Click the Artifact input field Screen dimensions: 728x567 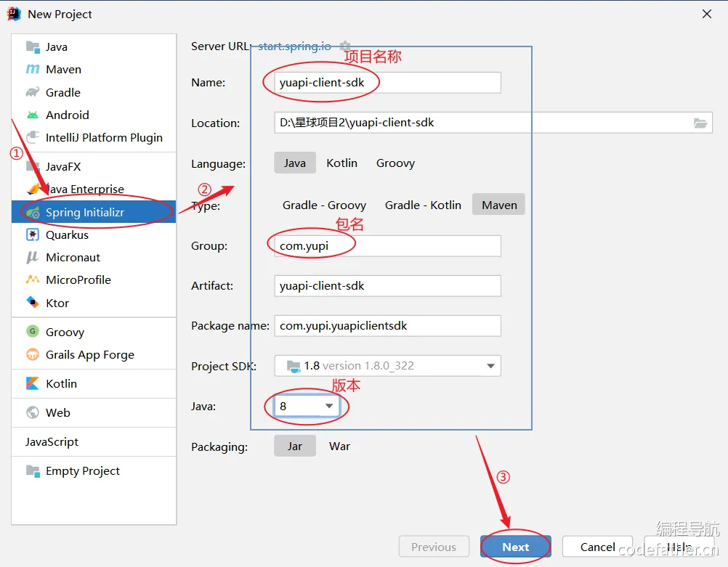388,285
